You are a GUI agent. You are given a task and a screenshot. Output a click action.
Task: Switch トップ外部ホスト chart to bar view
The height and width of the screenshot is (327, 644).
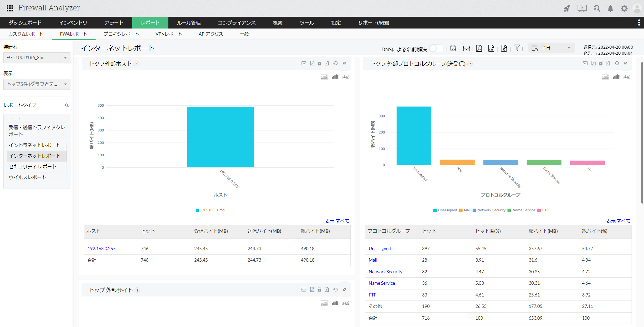[335, 77]
